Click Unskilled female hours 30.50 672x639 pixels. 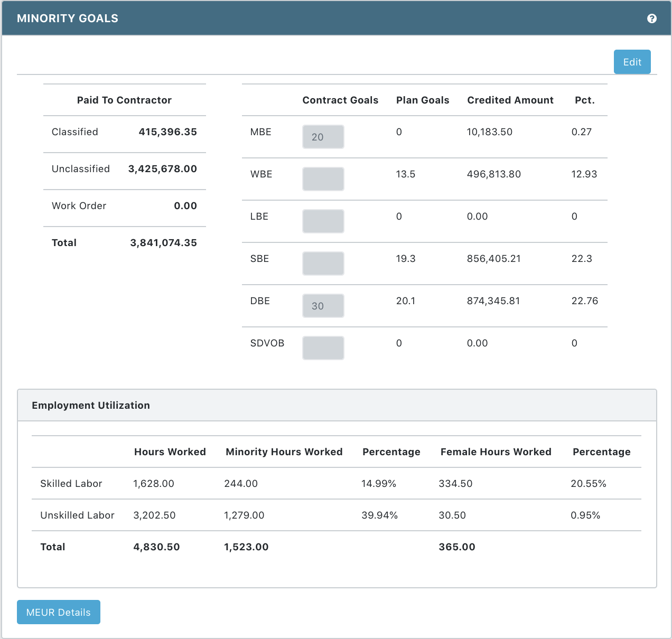click(x=452, y=515)
